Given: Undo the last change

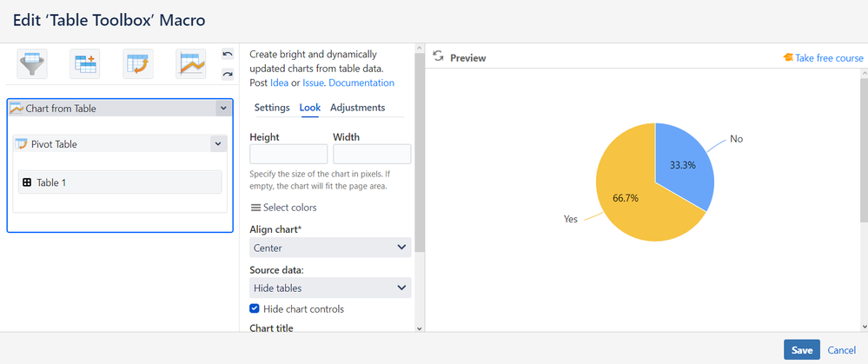Looking at the screenshot, I should tap(228, 55).
